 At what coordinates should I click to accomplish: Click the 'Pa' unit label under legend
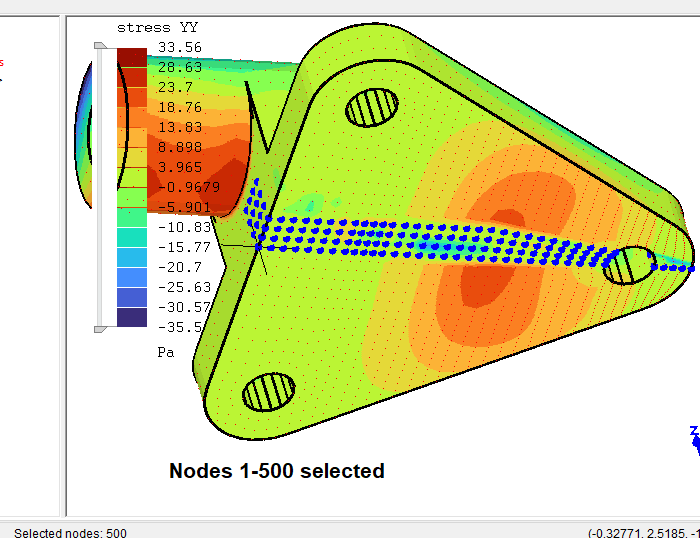[166, 352]
